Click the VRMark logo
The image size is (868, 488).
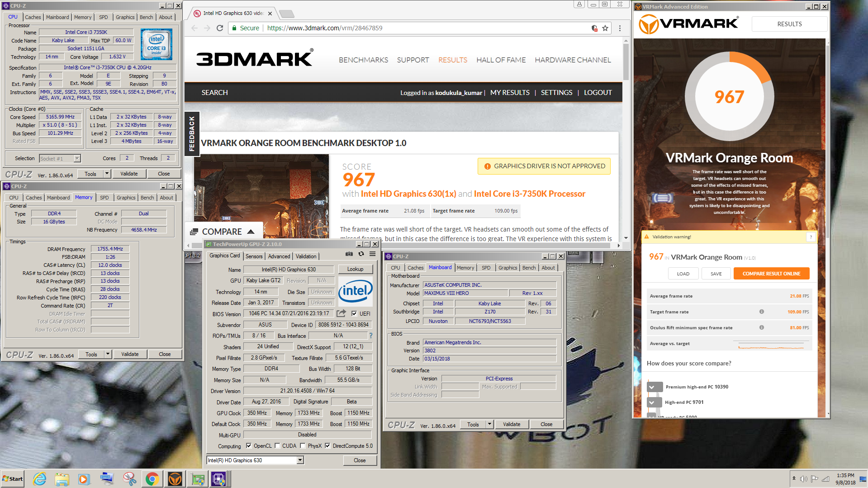coord(688,24)
